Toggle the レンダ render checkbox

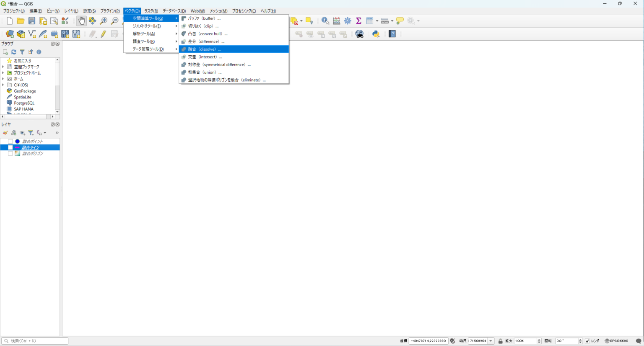587,341
